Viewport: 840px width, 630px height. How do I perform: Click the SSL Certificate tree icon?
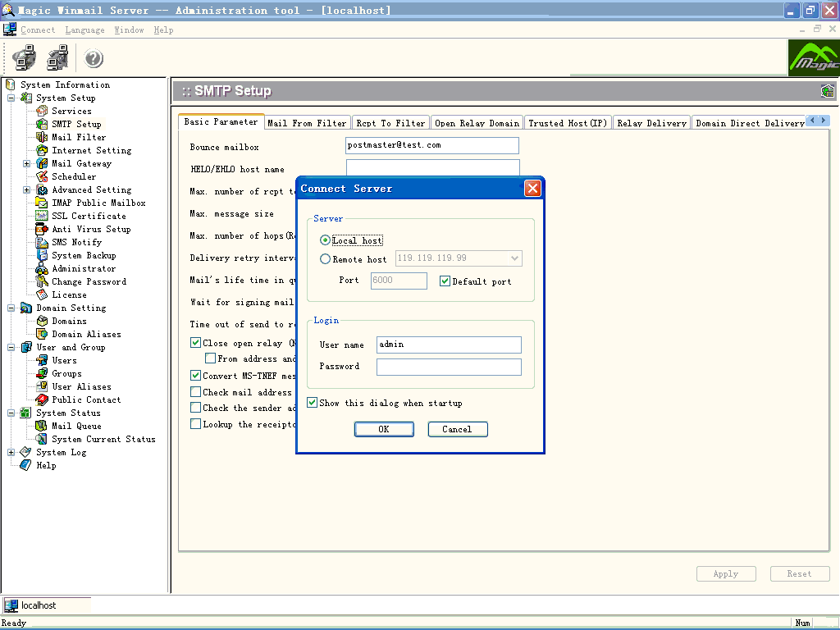(42, 216)
